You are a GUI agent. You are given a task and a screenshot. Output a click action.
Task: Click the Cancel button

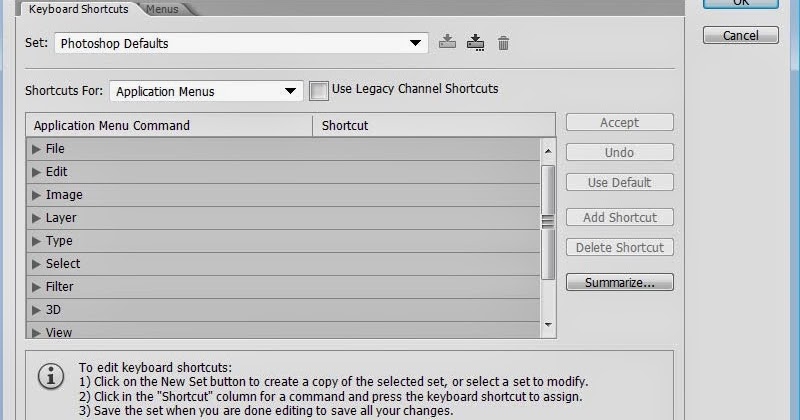pos(741,35)
